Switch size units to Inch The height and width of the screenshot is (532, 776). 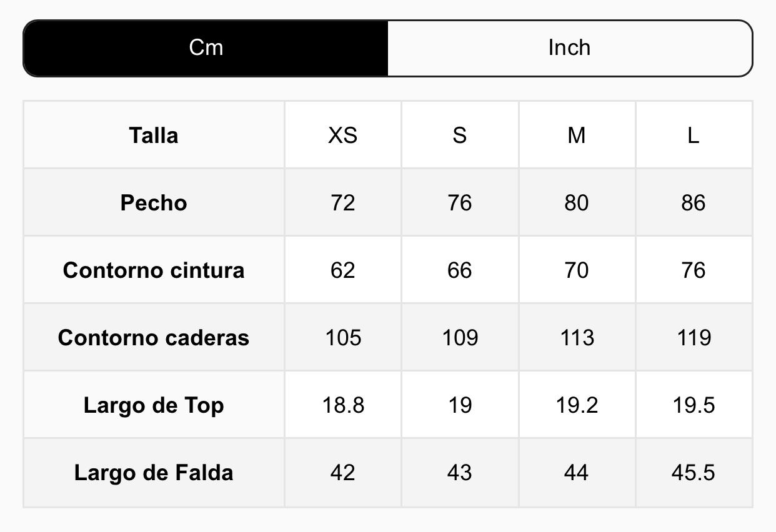569,48
